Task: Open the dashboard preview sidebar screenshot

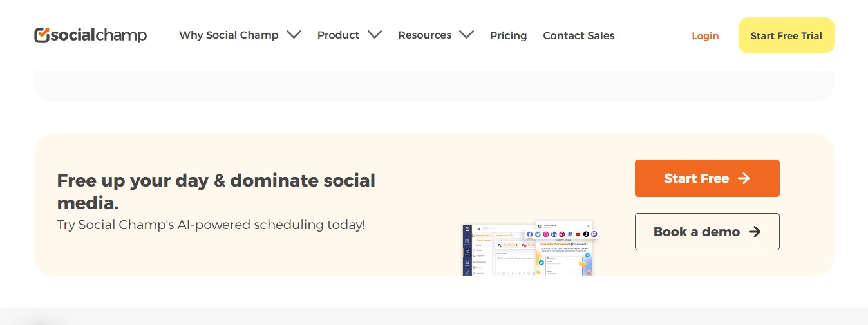Action: click(x=467, y=251)
